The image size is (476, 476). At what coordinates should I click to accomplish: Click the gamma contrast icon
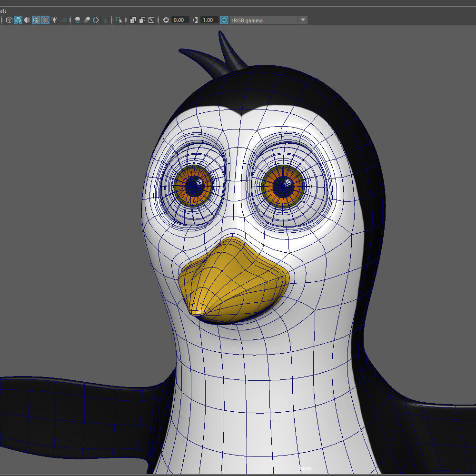pyautogui.click(x=195, y=20)
